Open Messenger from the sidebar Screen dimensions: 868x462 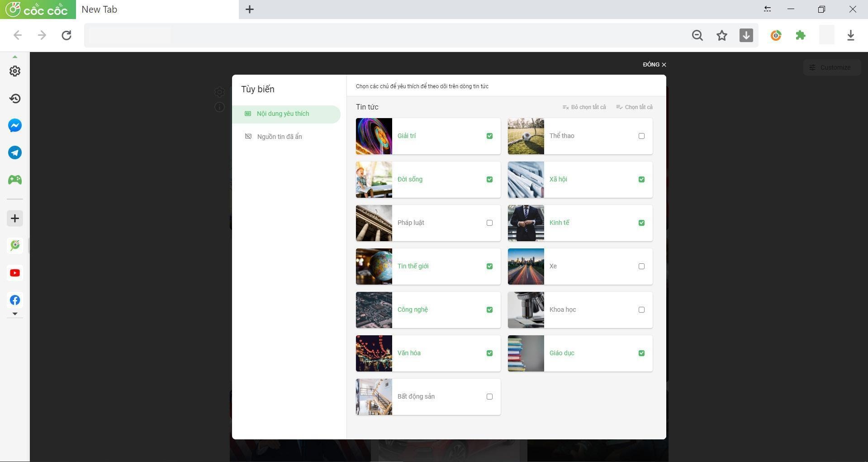pos(15,125)
